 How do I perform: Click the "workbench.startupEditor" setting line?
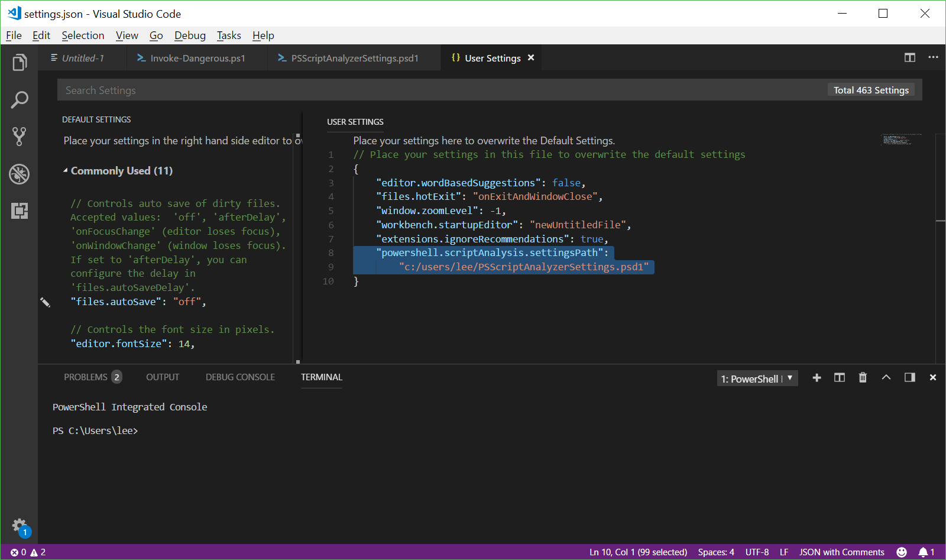click(x=504, y=225)
